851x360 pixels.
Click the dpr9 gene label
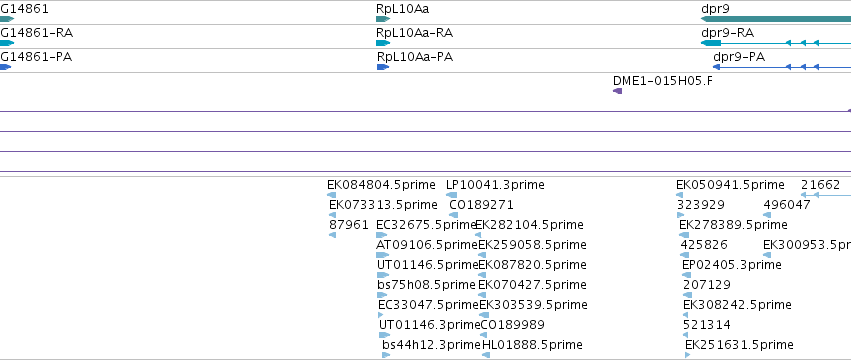715,9
